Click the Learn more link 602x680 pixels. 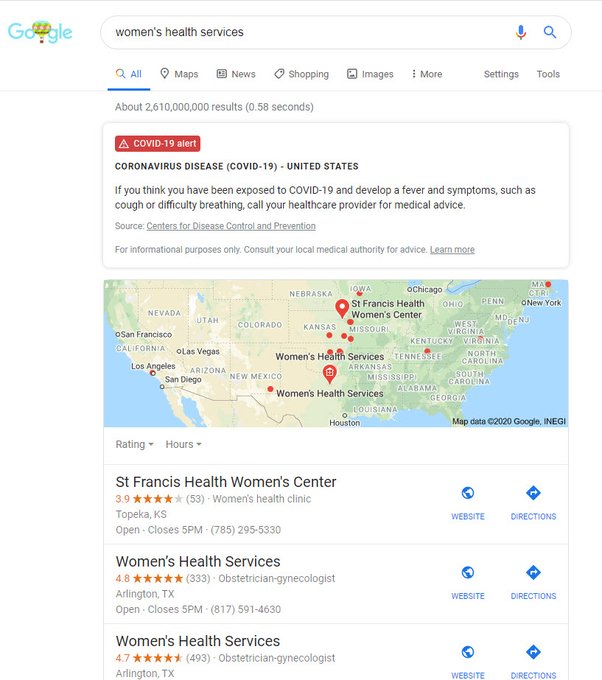click(452, 250)
